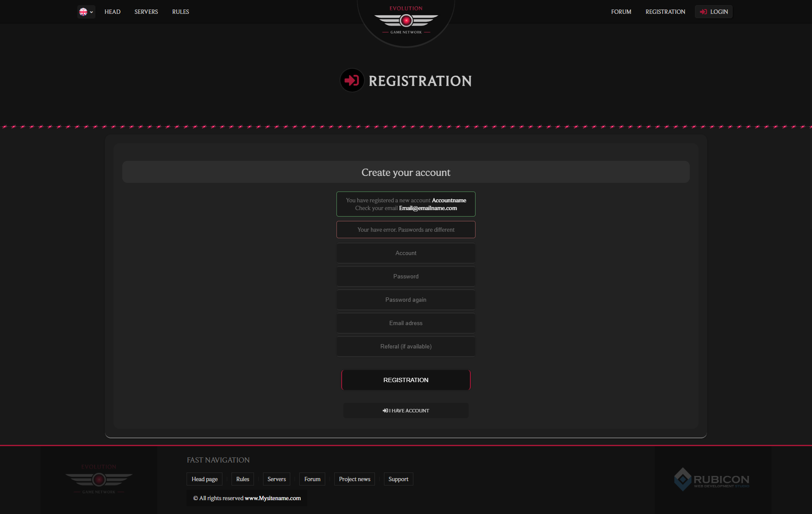Click the Email adress field
812x514 pixels.
[406, 323]
